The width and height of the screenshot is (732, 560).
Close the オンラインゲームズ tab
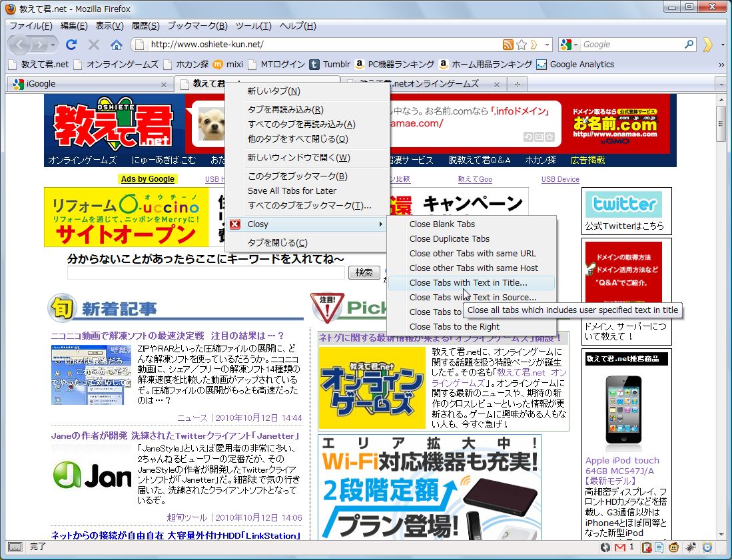tap(497, 85)
